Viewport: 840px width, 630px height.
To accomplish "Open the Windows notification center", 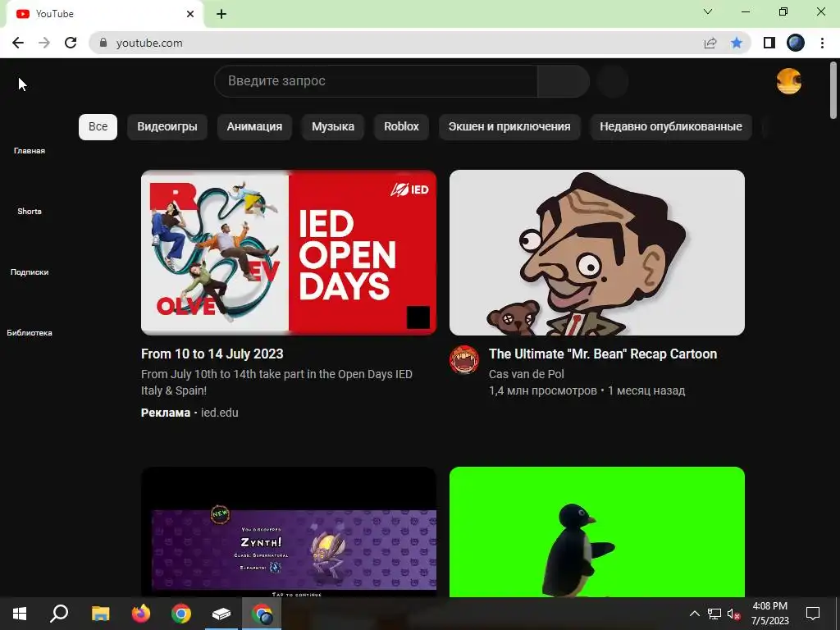I will pos(813,614).
